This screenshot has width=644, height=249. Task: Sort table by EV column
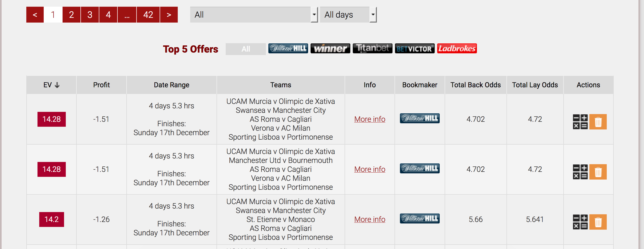point(51,85)
